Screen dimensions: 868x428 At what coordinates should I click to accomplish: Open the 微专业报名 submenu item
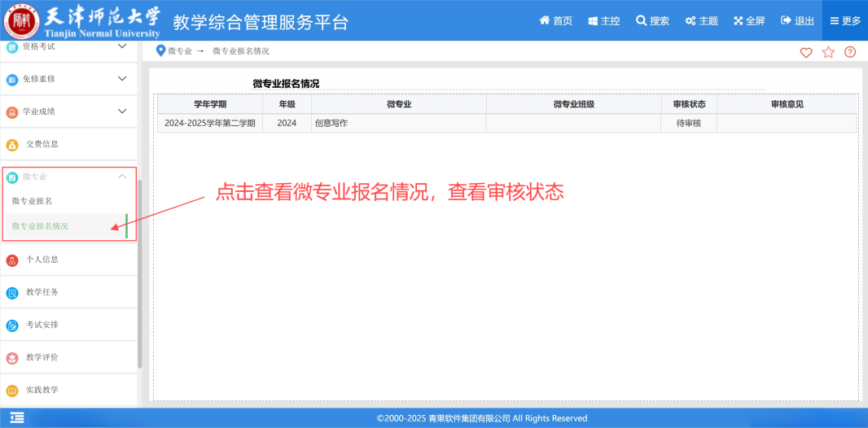[x=33, y=201]
